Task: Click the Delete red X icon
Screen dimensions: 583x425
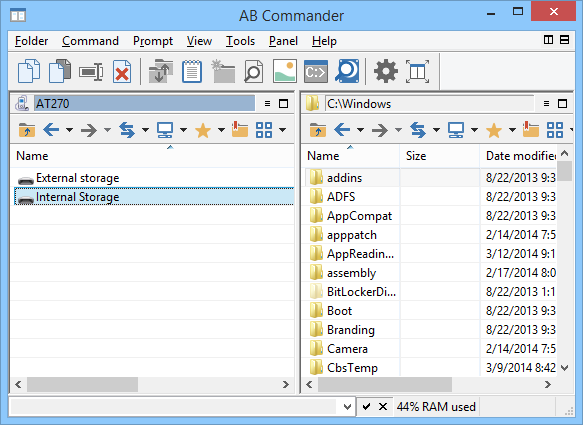Action: (x=122, y=71)
